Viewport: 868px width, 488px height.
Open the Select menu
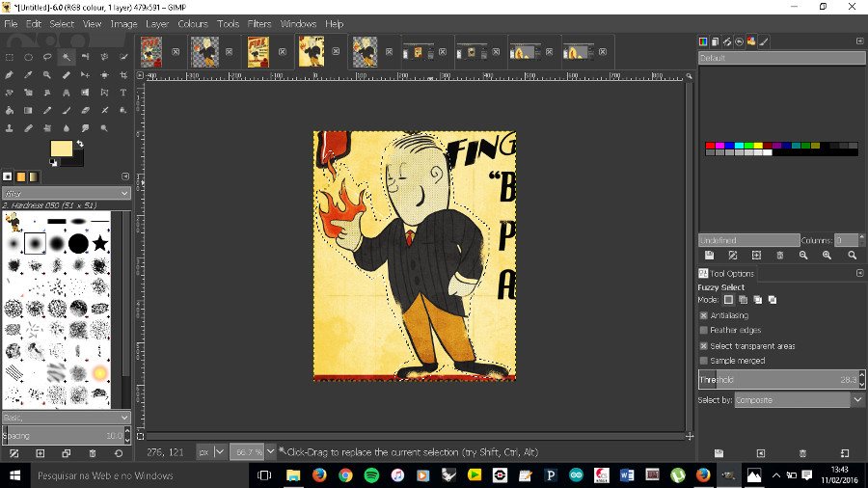(x=62, y=24)
